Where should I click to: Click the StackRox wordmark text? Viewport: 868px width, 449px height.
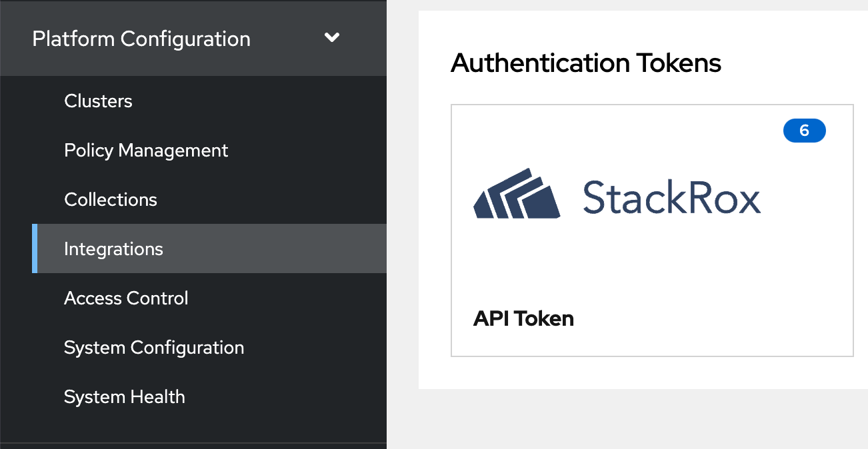coord(671,198)
